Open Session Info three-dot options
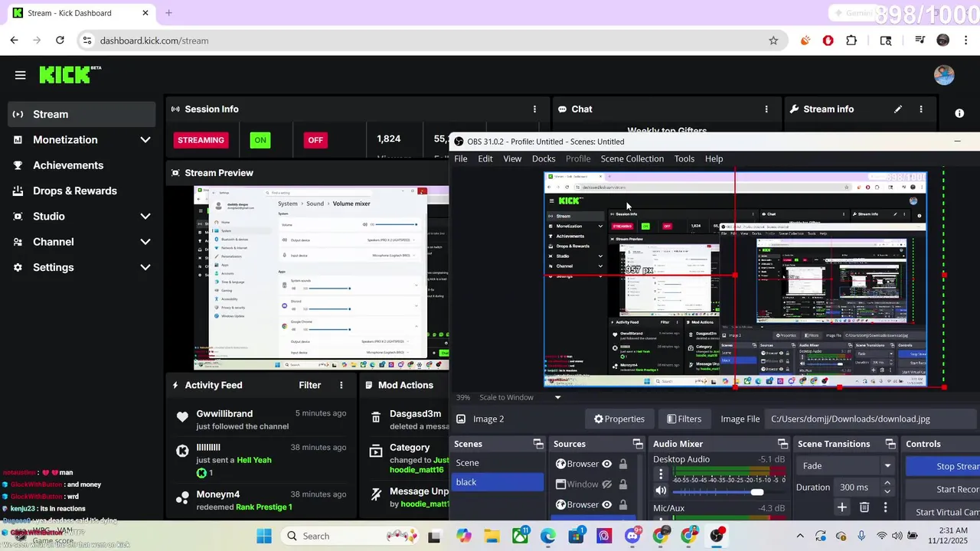The width and height of the screenshot is (980, 551). 534,109
